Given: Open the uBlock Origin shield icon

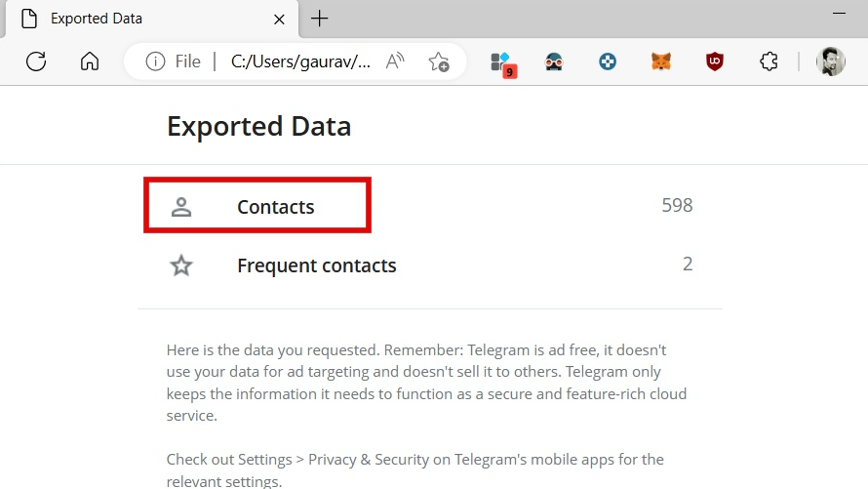Looking at the screenshot, I should (x=715, y=61).
